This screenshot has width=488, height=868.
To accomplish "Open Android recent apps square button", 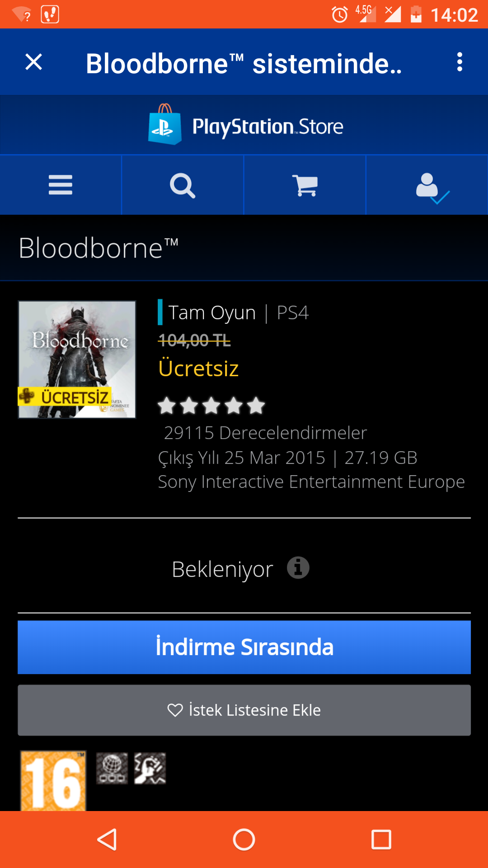I will tap(381, 840).
